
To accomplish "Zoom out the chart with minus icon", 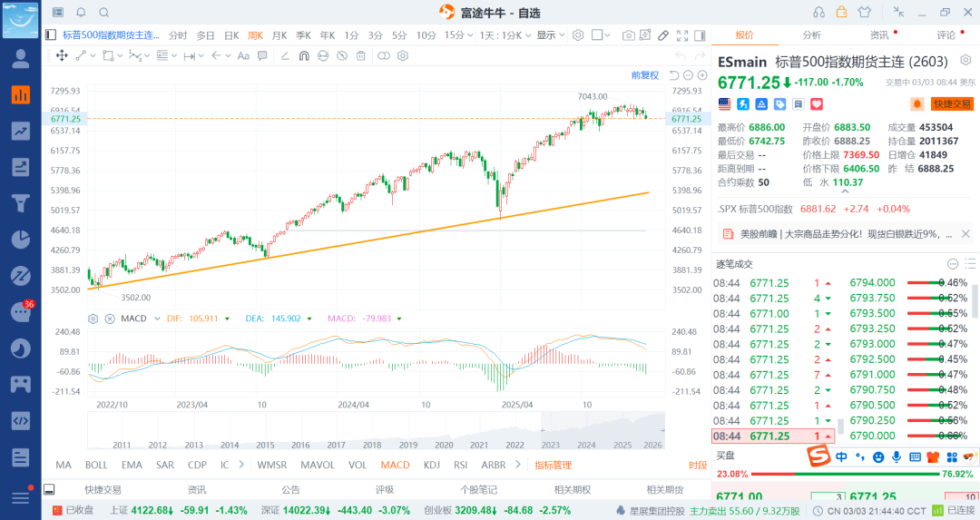I will pyautogui.click(x=688, y=75).
